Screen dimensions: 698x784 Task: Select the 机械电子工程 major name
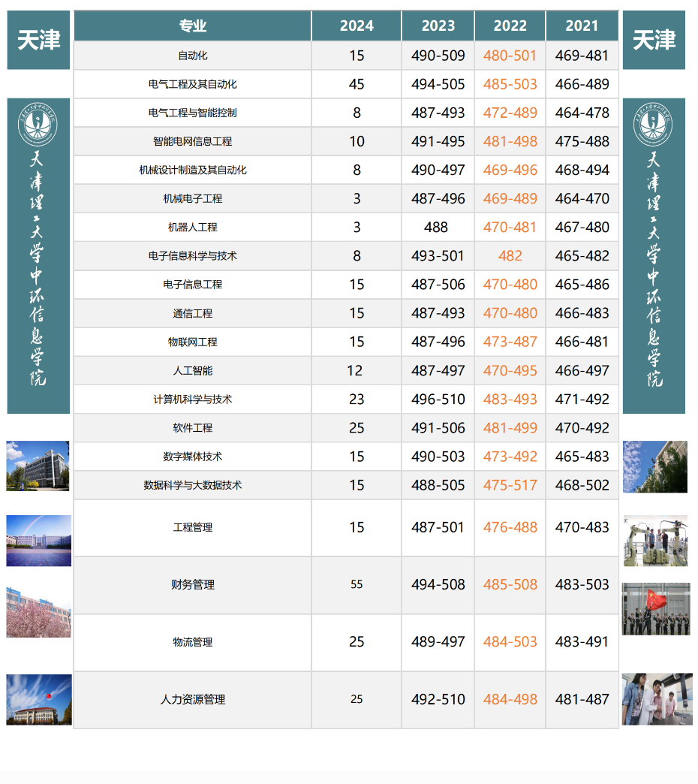(x=193, y=198)
